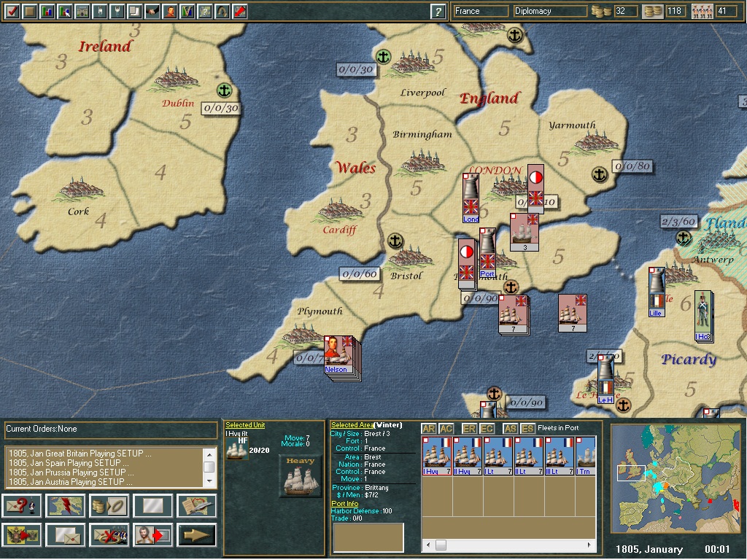Select the II Hvy fleet card
Screen dimensions: 747x560
tap(468, 456)
